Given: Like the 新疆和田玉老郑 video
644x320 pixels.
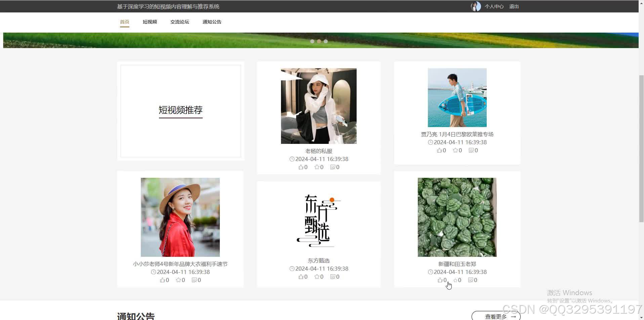Looking at the screenshot, I should pos(440,280).
